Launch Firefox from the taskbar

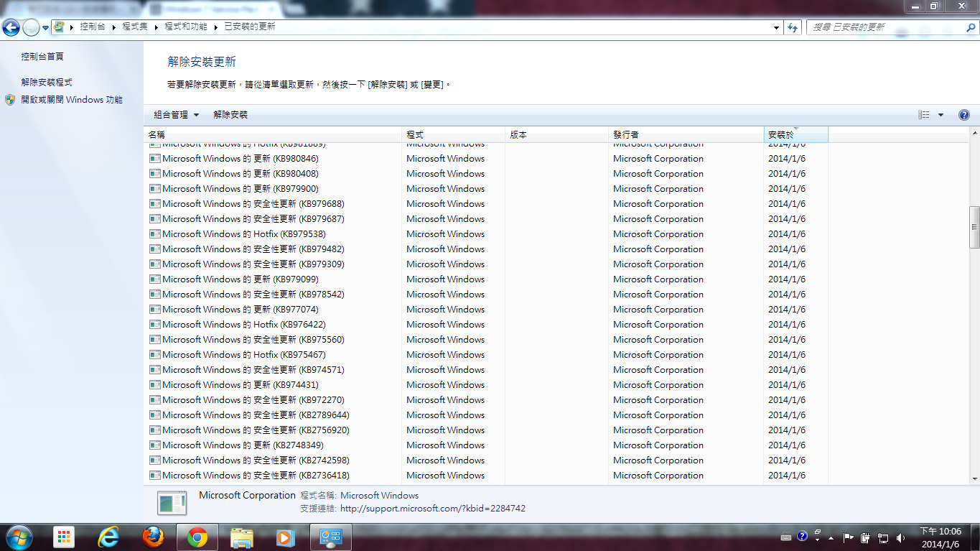[x=153, y=537]
